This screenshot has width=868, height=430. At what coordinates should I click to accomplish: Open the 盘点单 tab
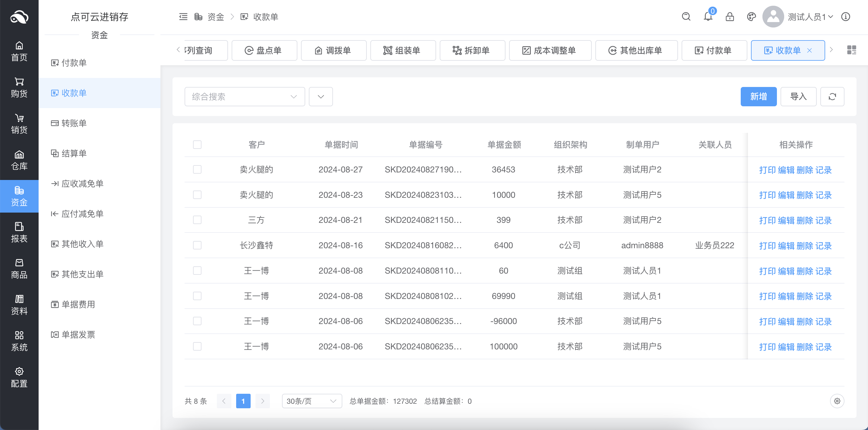[264, 50]
